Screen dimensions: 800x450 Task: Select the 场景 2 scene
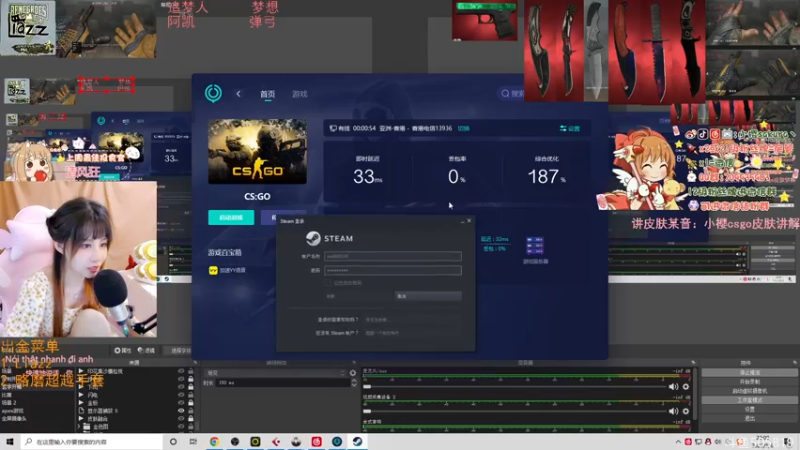pyautogui.click(x=9, y=403)
